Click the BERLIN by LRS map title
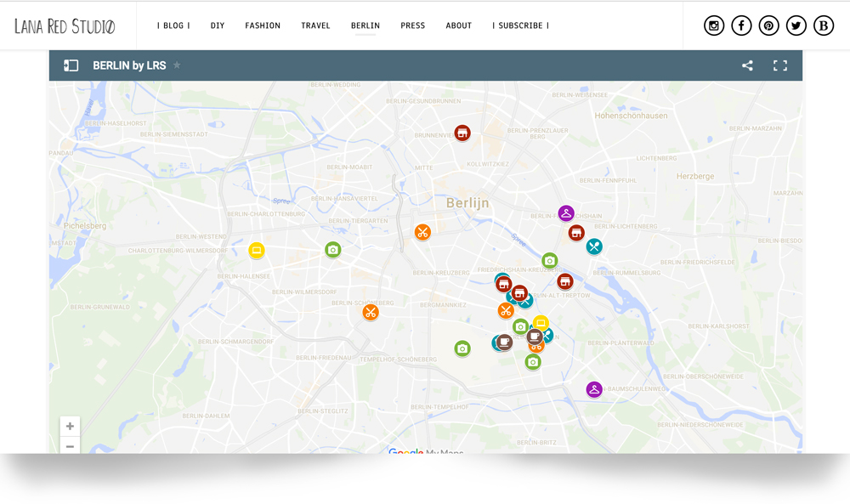The width and height of the screenshot is (850, 504). coord(129,65)
